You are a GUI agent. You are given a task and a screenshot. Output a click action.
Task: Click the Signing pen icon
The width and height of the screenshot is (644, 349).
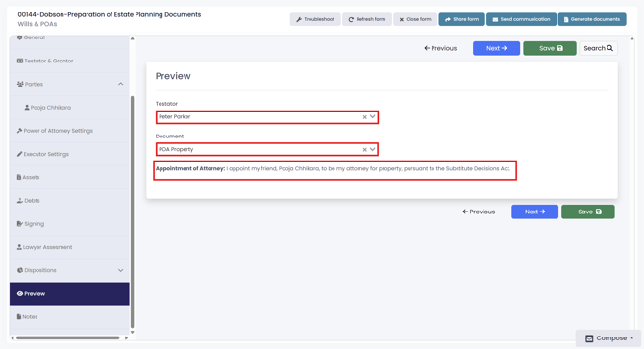(x=20, y=224)
